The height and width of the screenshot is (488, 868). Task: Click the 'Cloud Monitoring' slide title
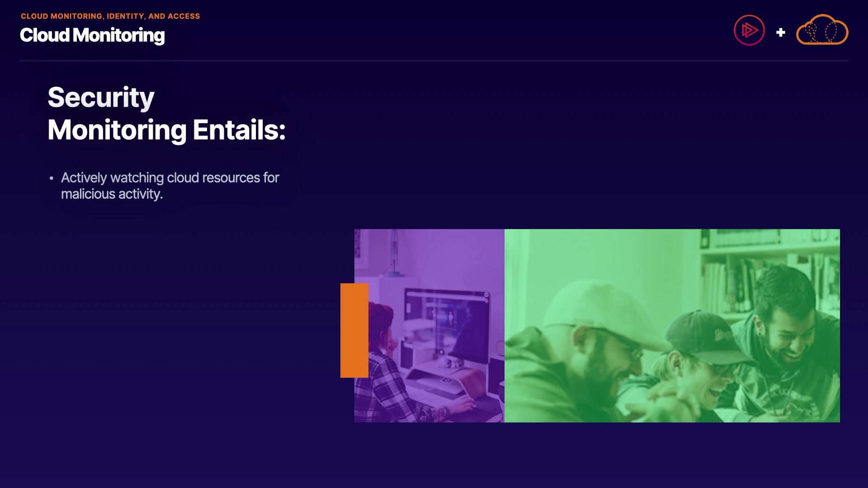click(x=92, y=35)
